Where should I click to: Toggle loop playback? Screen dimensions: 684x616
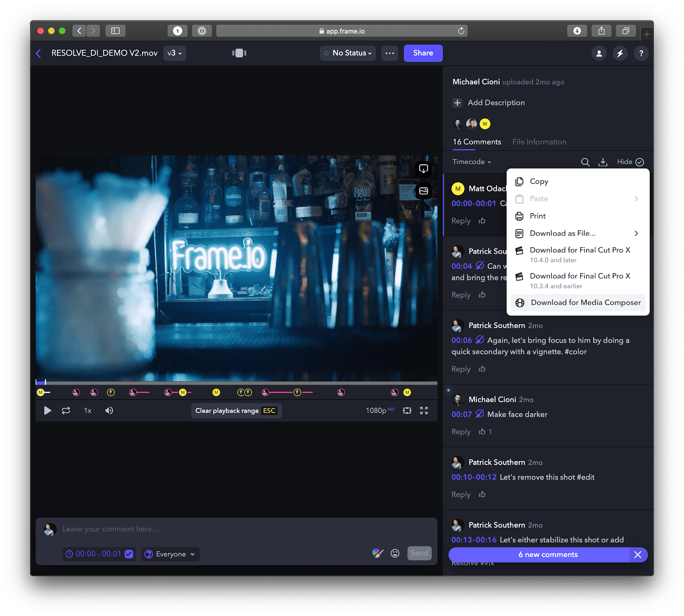[66, 410]
